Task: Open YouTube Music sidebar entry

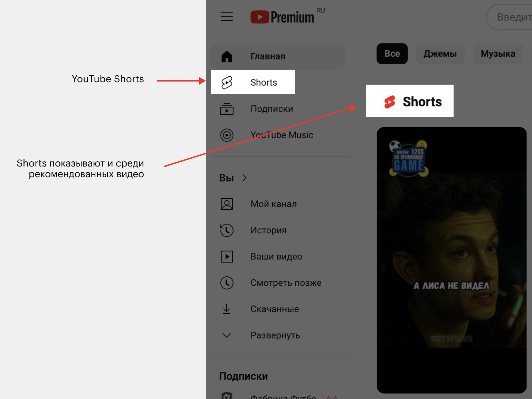Action: (x=278, y=135)
